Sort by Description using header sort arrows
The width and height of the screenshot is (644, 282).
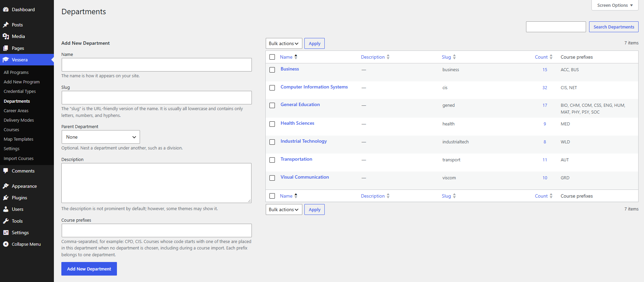tap(388, 57)
